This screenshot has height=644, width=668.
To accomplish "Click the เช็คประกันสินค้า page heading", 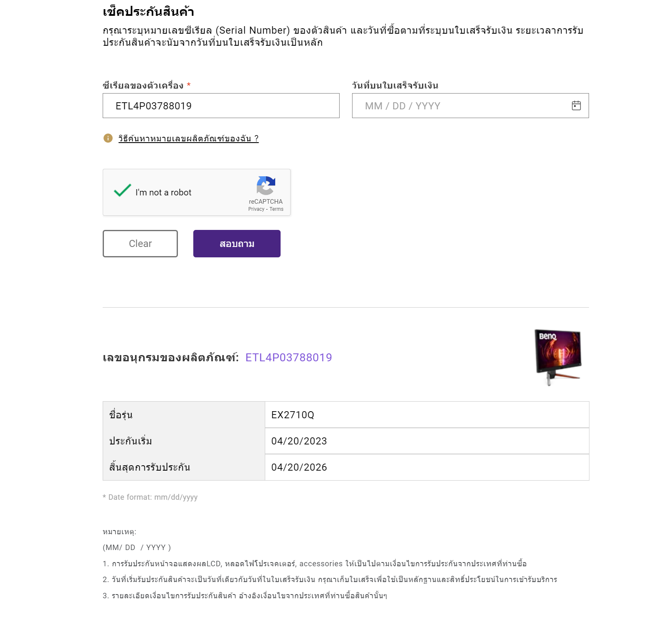I will [x=148, y=11].
